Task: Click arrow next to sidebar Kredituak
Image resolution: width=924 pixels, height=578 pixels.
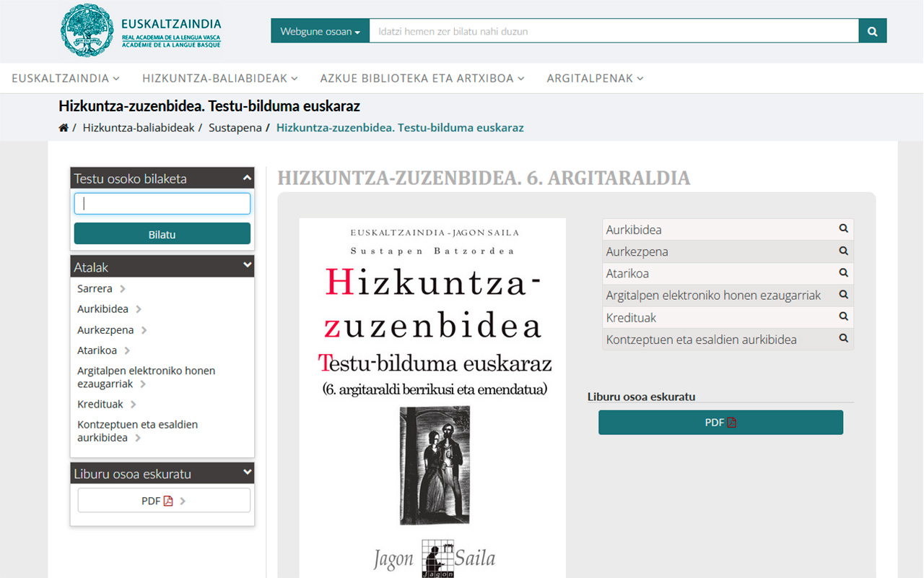Action: coord(134,405)
